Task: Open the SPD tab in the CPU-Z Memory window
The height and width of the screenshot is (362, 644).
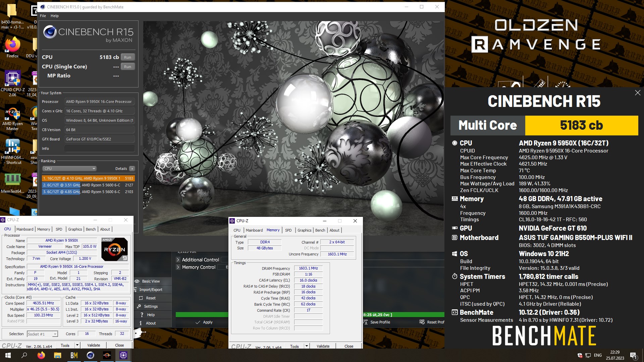Action: point(288,230)
